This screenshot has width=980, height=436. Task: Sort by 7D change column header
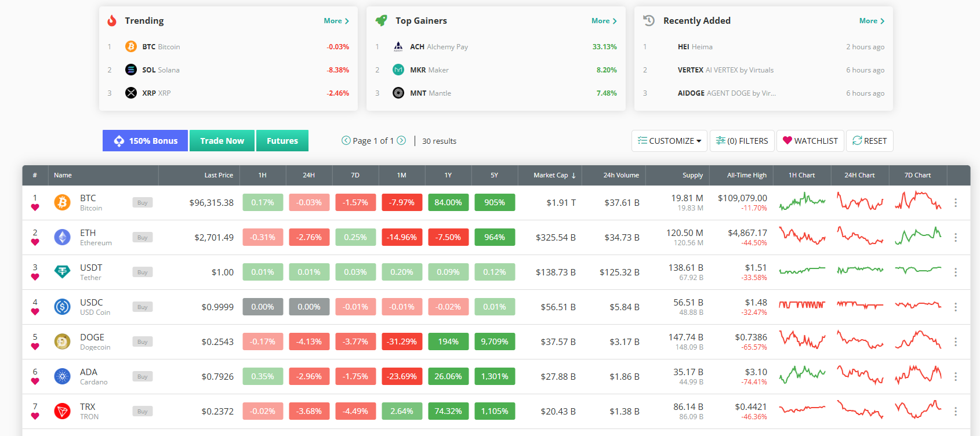click(355, 175)
